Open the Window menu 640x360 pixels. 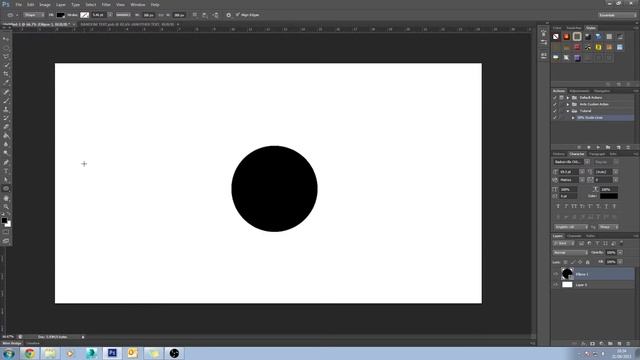[x=138, y=4]
